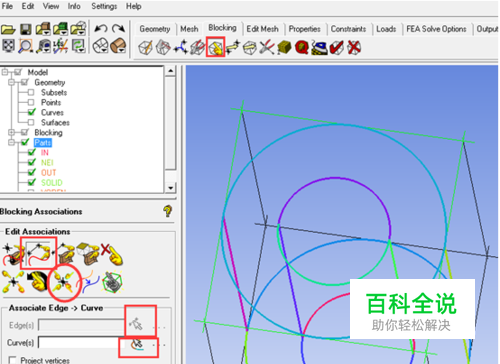Click the Refresh display icon
This screenshot has width=500, height=364.
tap(78, 46)
